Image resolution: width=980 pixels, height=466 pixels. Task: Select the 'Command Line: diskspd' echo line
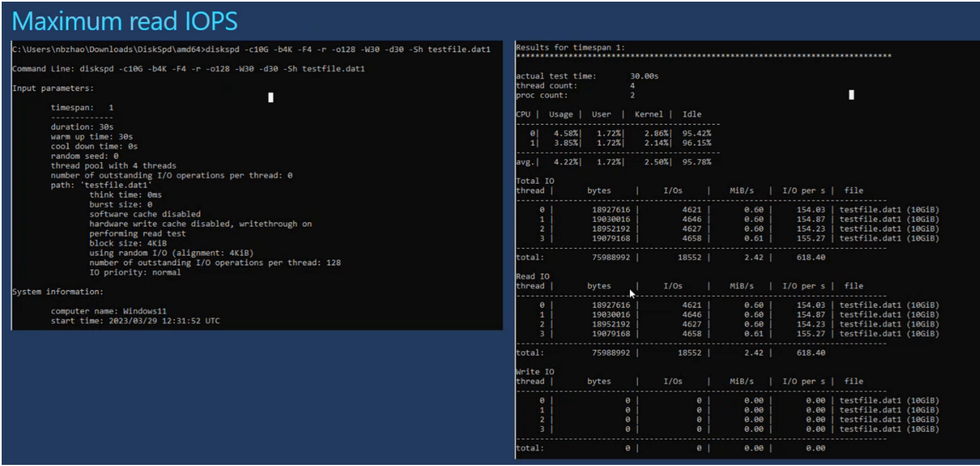pos(188,69)
